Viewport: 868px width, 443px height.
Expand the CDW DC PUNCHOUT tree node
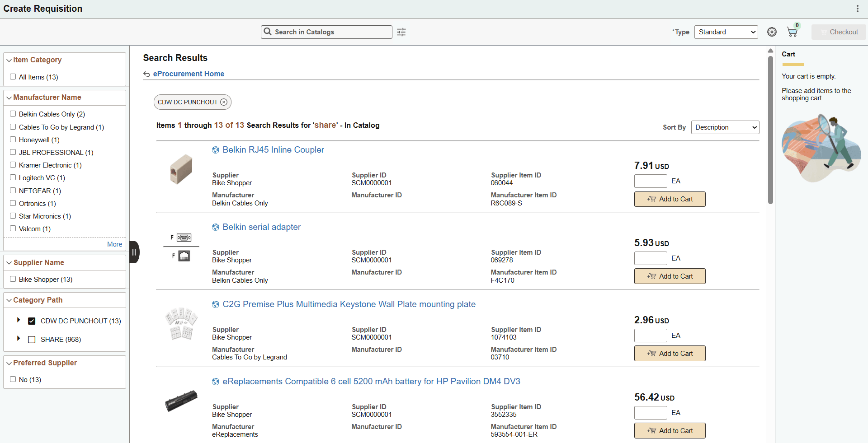pyautogui.click(x=19, y=321)
